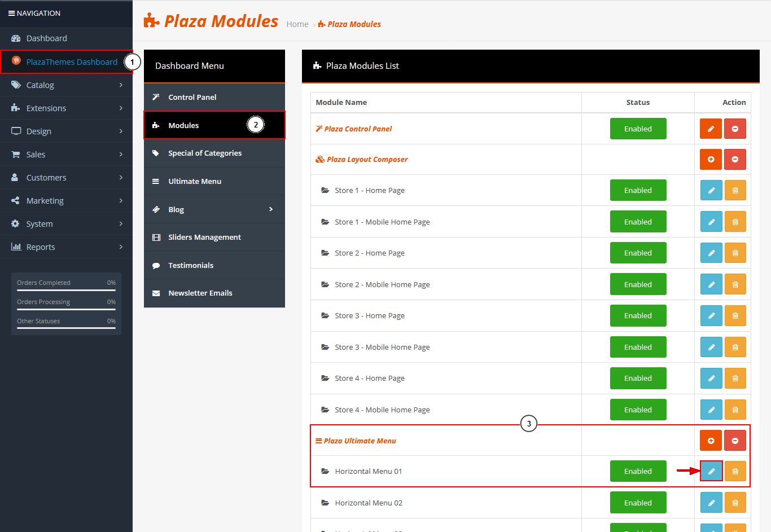This screenshot has width=771, height=532.
Task: Toggle Enabled status of Store 4 - Mobile Home Page
Action: [x=638, y=410]
